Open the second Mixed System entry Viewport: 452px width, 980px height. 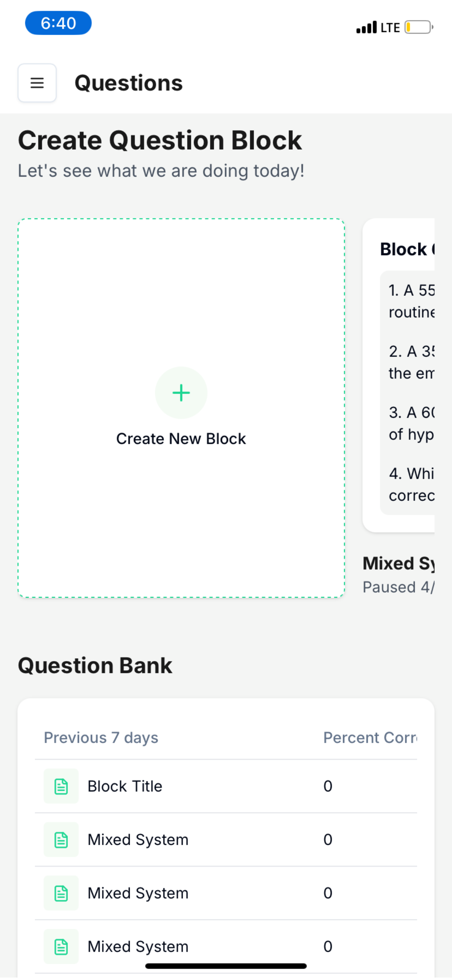pyautogui.click(x=226, y=893)
